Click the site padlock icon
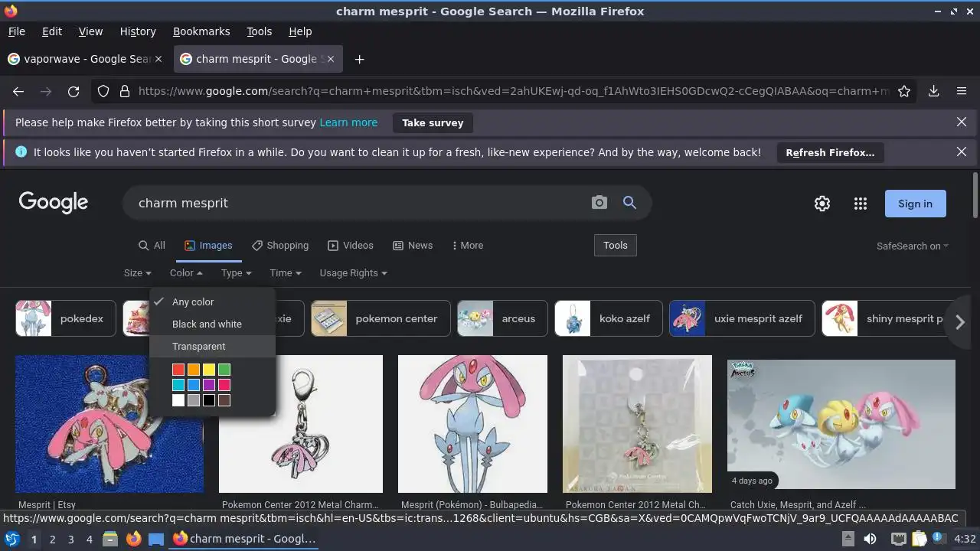This screenshot has height=551, width=980. coord(125,91)
